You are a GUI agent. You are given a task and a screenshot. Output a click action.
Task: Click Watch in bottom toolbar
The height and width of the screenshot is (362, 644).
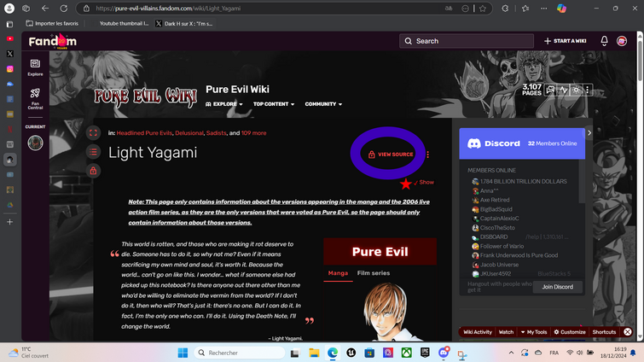pos(506,332)
